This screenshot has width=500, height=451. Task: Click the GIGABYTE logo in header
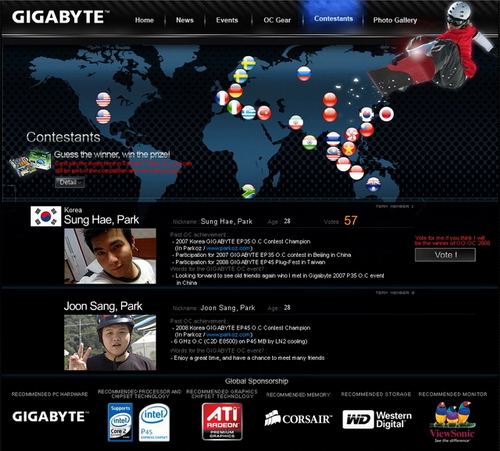coord(60,17)
